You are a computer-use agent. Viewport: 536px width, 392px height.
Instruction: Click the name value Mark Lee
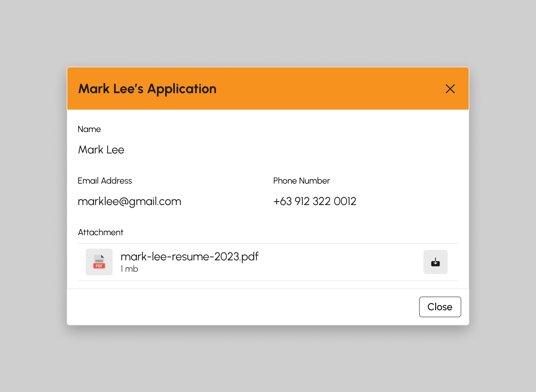[101, 150]
